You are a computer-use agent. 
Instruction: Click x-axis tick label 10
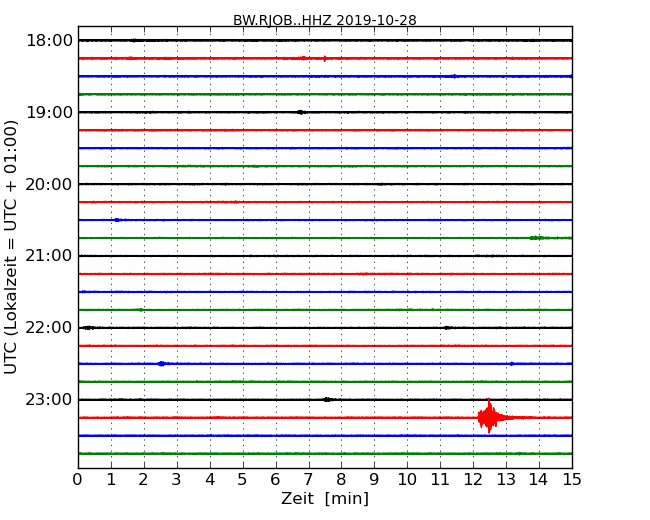click(407, 480)
